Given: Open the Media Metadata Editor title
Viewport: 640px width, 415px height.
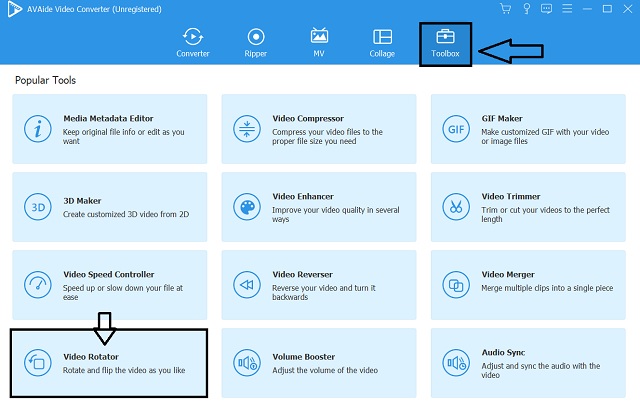Looking at the screenshot, I should point(108,118).
